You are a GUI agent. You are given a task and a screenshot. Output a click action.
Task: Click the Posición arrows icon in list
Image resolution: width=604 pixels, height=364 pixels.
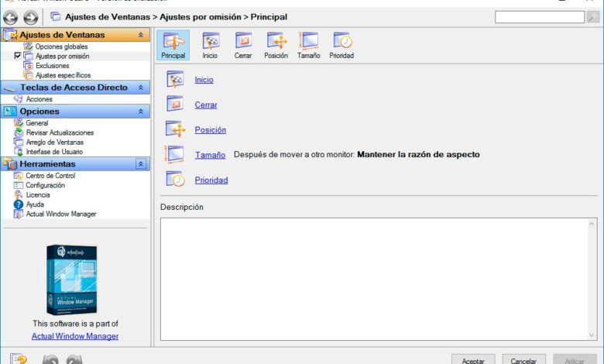coord(175,129)
